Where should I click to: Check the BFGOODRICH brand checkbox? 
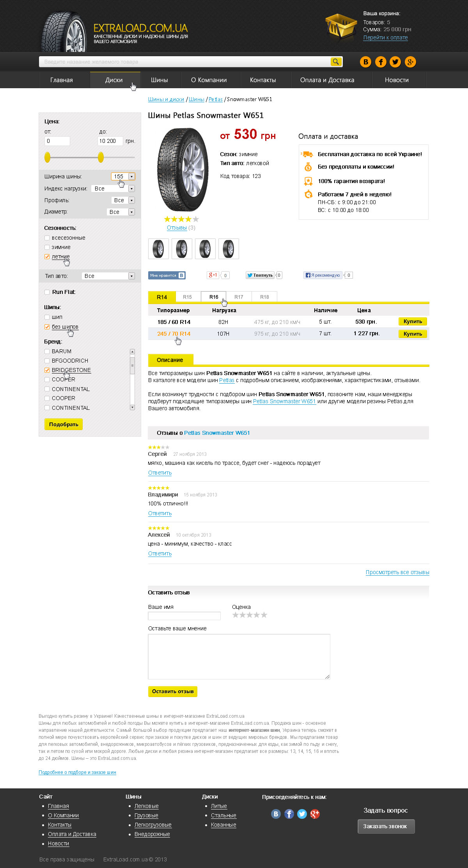(x=47, y=361)
